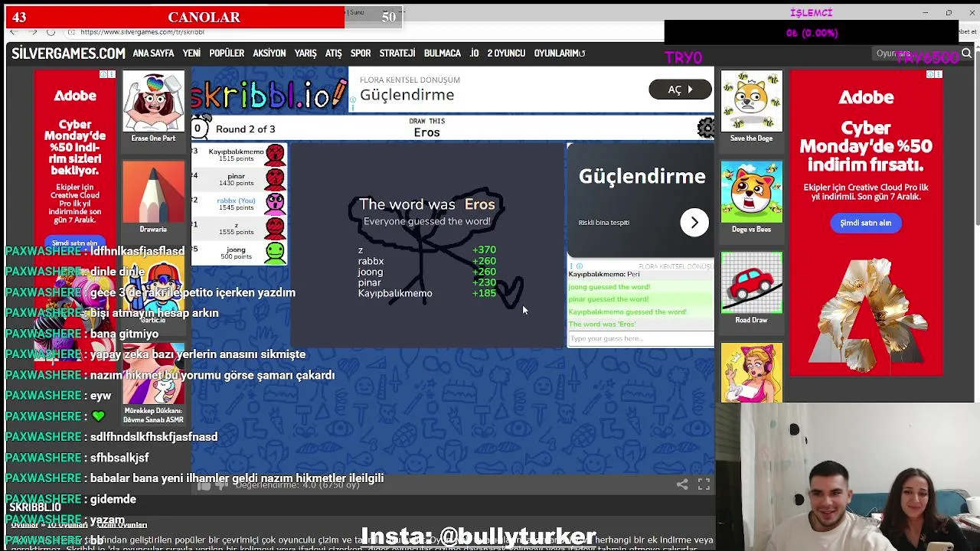
Task: Click the Kayıpbalıkmemo +185 result row
Action: (427, 293)
